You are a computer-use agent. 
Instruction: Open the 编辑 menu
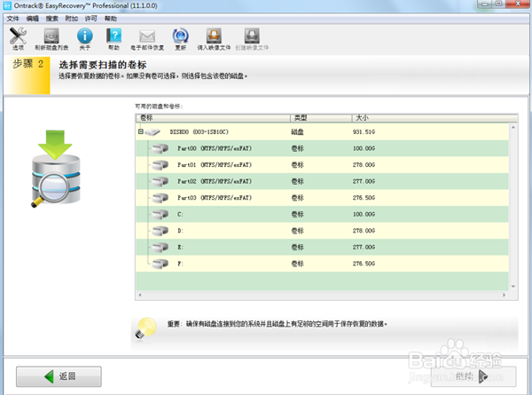(x=33, y=19)
